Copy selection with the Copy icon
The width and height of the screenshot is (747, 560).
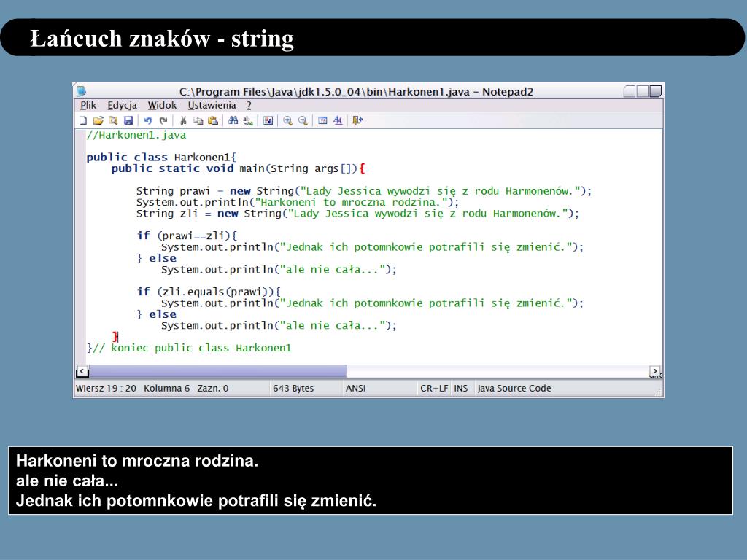pyautogui.click(x=198, y=120)
